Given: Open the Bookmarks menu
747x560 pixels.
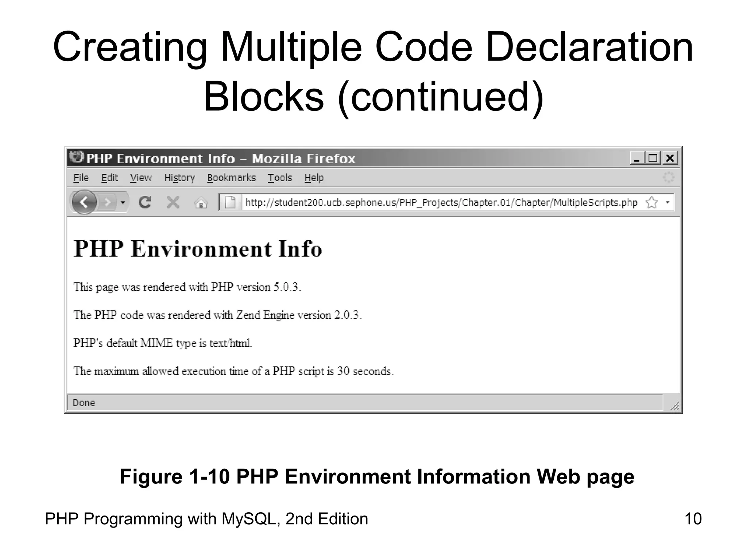Looking at the screenshot, I should (232, 178).
